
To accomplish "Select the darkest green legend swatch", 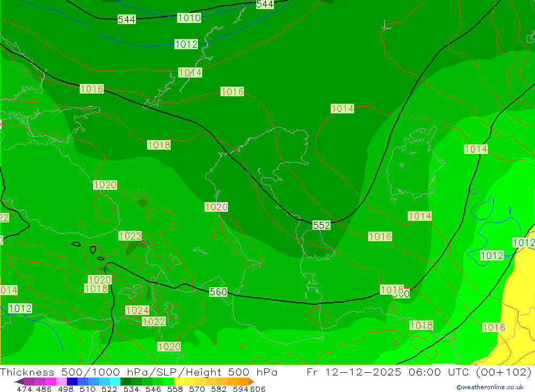I will pyautogui.click(x=126, y=381).
